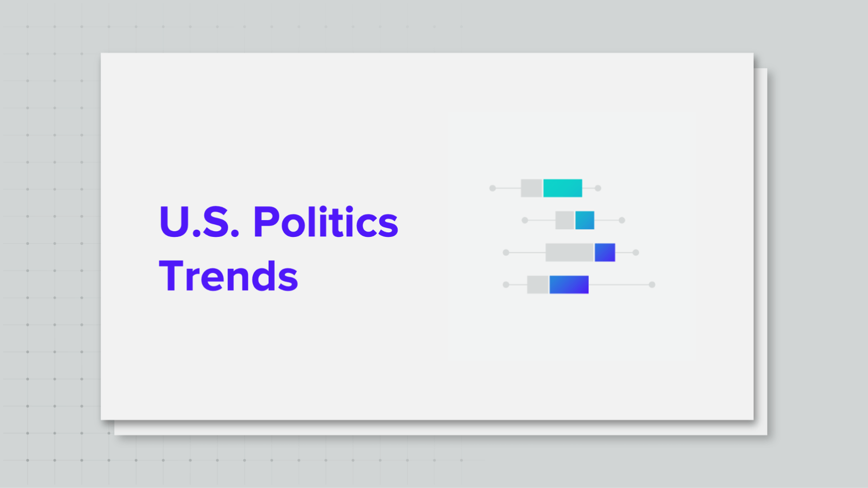Viewport: 868px width, 488px height.
Task: Select the blue-purple gradient bar in the bottom row
Action: 569,284
